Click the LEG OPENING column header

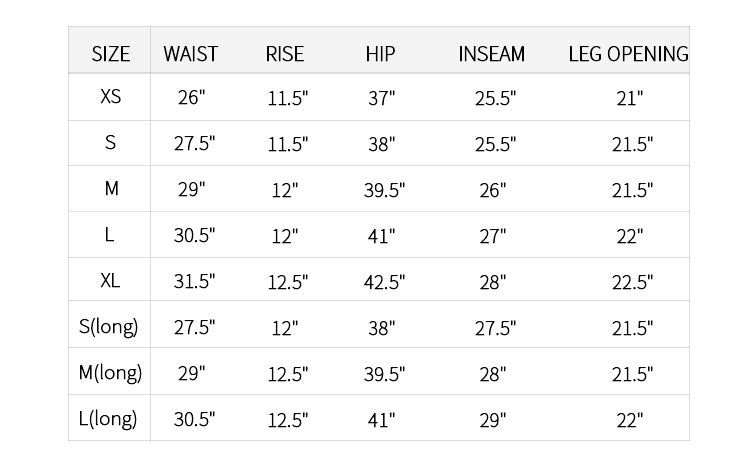[628, 54]
